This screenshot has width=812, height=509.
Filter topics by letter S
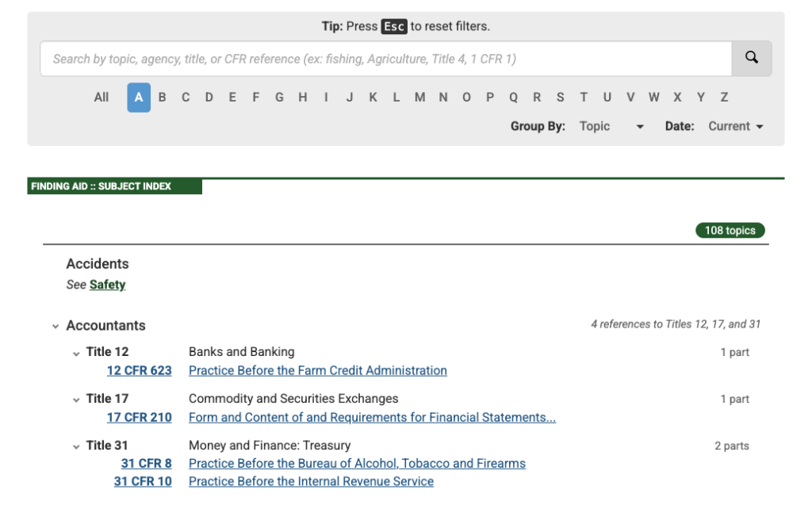click(x=561, y=98)
